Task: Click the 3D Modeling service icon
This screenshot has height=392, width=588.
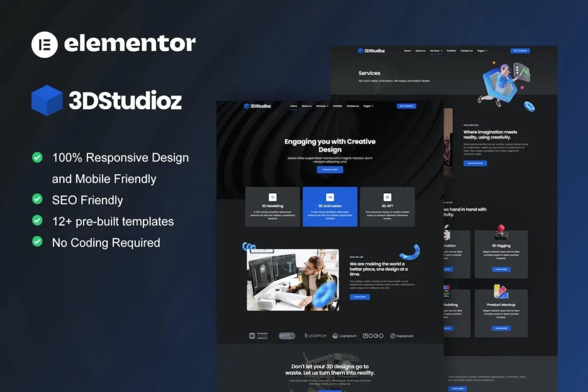Action: 272,196
